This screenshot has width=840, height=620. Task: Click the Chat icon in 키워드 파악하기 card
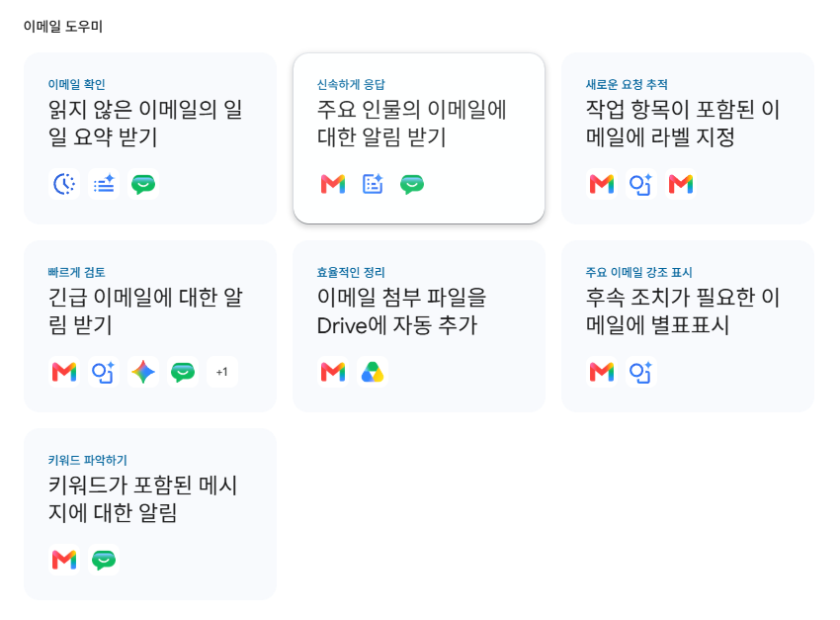point(104,560)
